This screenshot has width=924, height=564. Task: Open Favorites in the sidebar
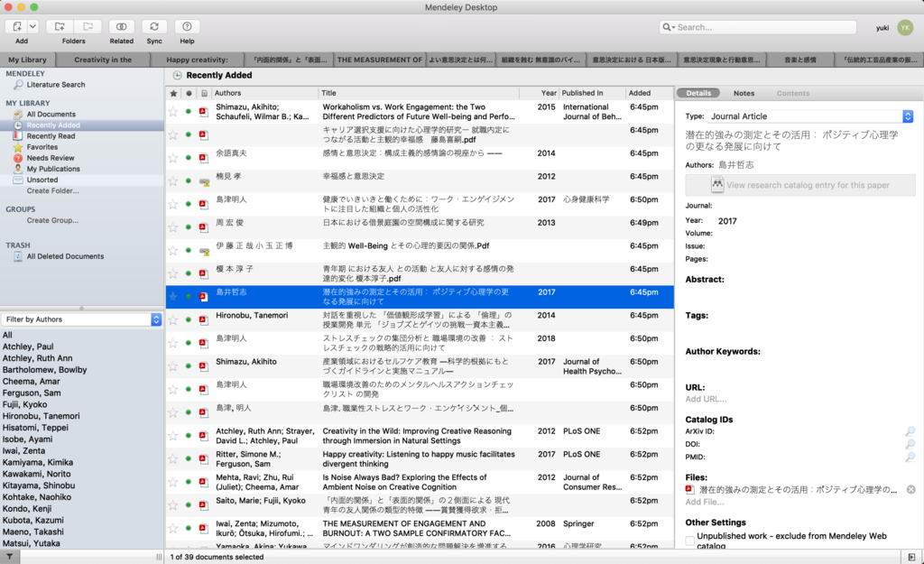(x=42, y=147)
